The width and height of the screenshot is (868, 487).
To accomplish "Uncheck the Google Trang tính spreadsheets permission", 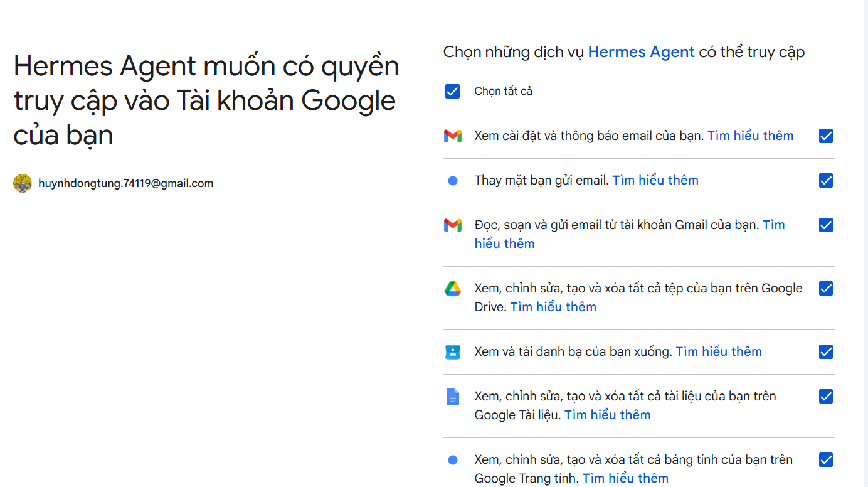I will click(x=826, y=460).
